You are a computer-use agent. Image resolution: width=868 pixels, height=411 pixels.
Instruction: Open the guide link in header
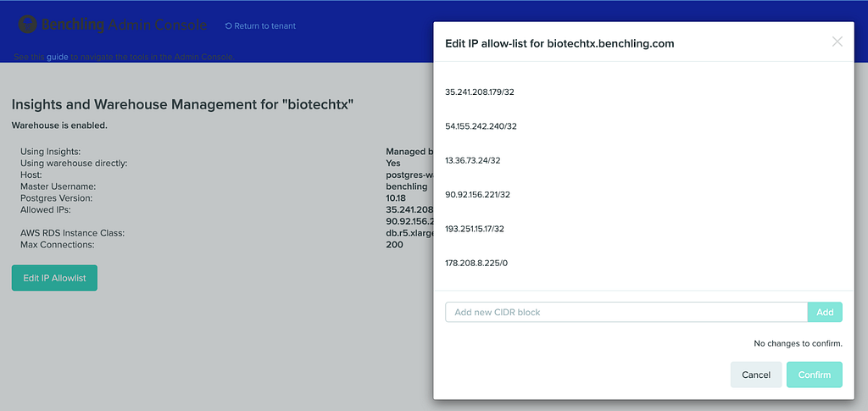(57, 57)
